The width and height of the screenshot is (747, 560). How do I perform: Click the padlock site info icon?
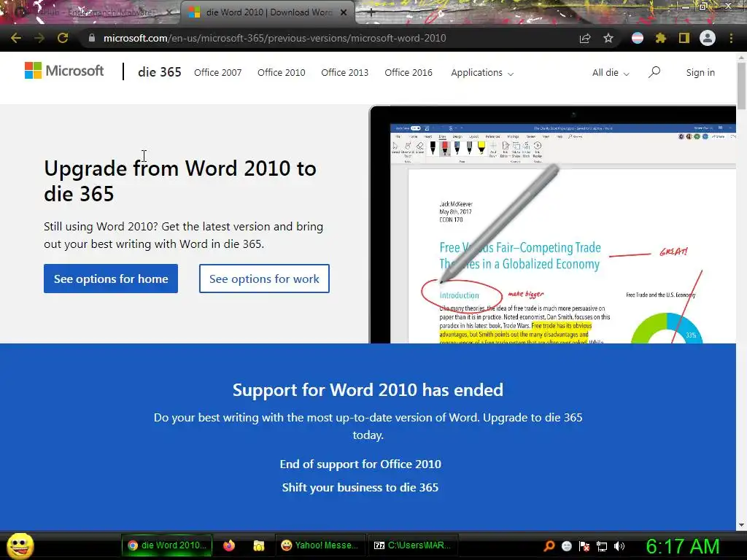coord(92,38)
